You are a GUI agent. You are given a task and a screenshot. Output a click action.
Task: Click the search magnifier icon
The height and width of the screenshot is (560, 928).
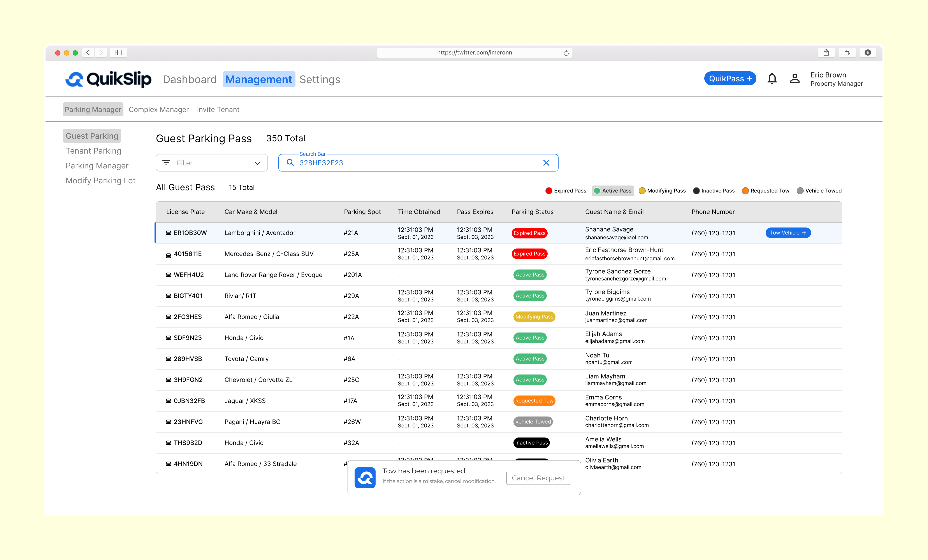click(290, 163)
